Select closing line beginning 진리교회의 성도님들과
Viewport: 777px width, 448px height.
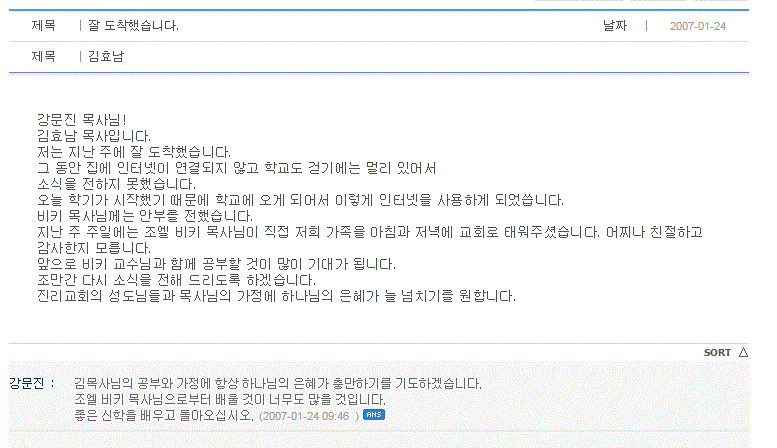[277, 296]
